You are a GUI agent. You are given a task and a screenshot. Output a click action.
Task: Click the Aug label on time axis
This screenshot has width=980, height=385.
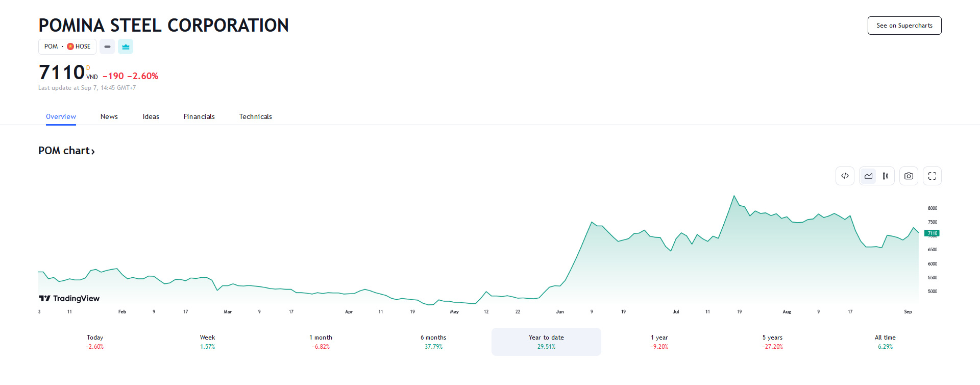[x=787, y=311]
